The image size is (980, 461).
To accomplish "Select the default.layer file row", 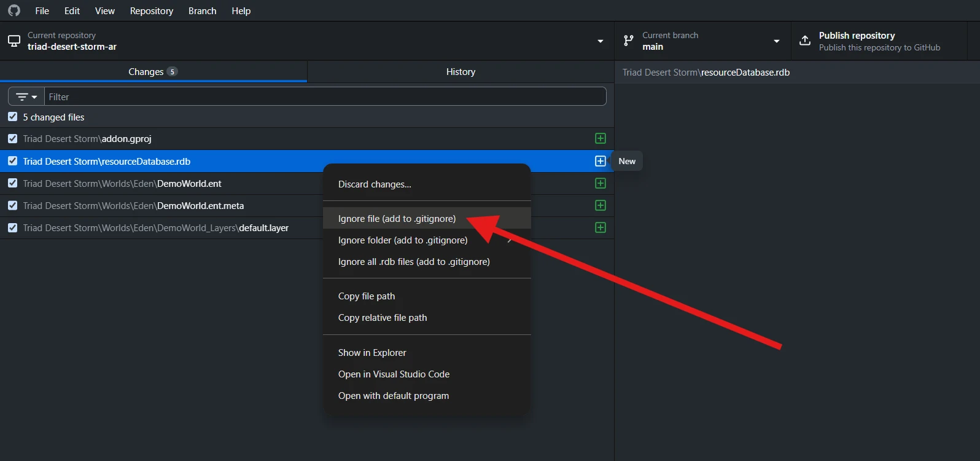I will click(307, 227).
